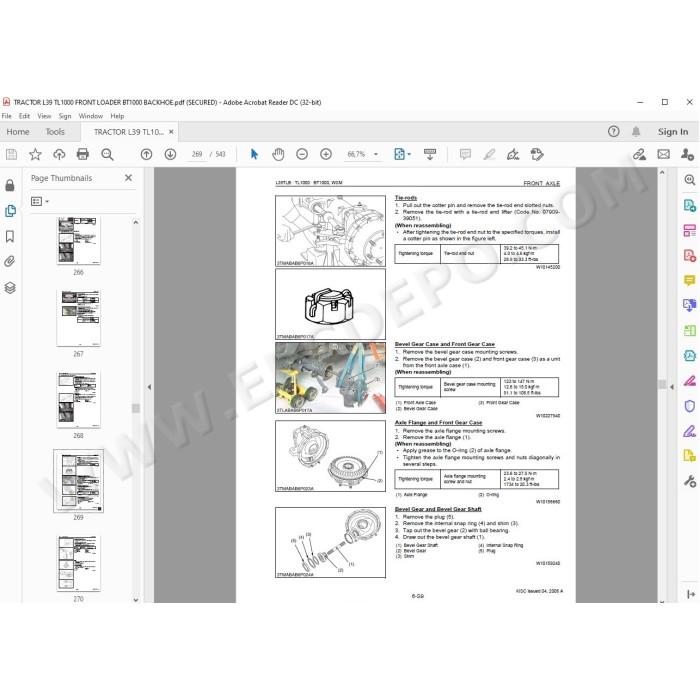700x700 pixels.
Task: Toggle the Page Thumbnails panel icon
Action: tap(10, 211)
